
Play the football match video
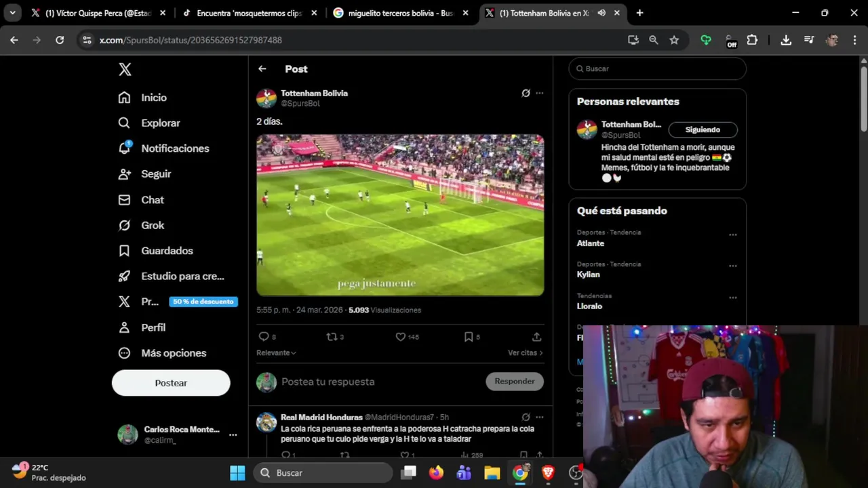[400, 215]
